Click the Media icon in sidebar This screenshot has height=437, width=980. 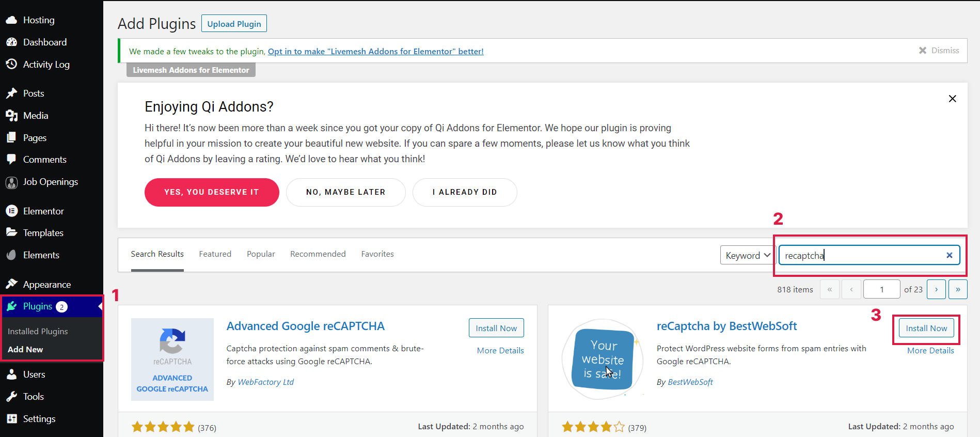(x=11, y=116)
